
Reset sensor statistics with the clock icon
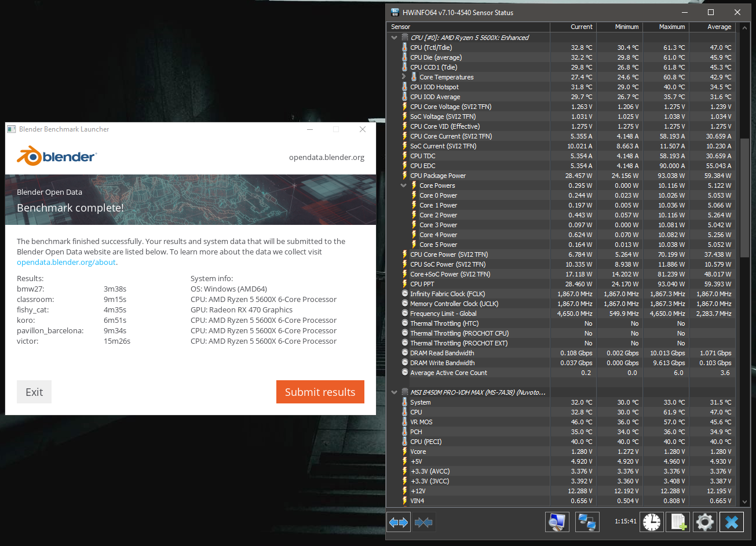(x=651, y=522)
